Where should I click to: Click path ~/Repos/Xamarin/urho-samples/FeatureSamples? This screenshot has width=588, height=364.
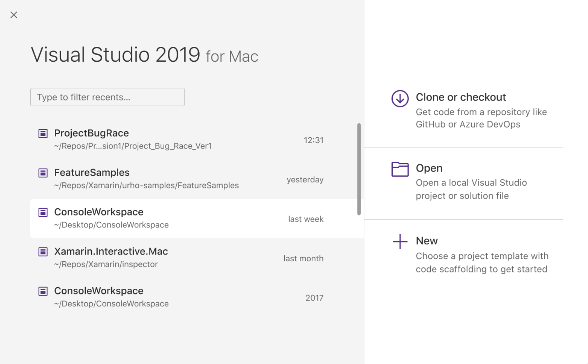click(x=146, y=186)
